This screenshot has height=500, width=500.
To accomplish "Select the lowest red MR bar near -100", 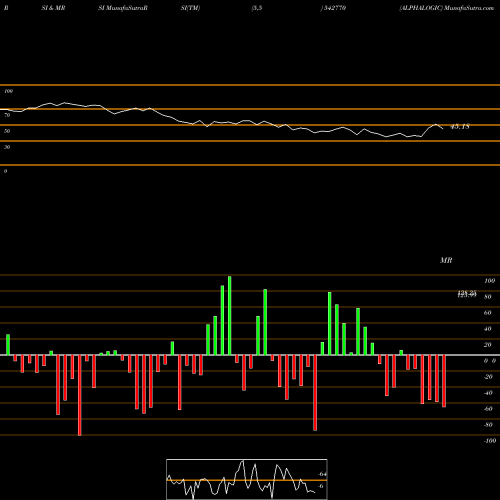I will 79,395.
